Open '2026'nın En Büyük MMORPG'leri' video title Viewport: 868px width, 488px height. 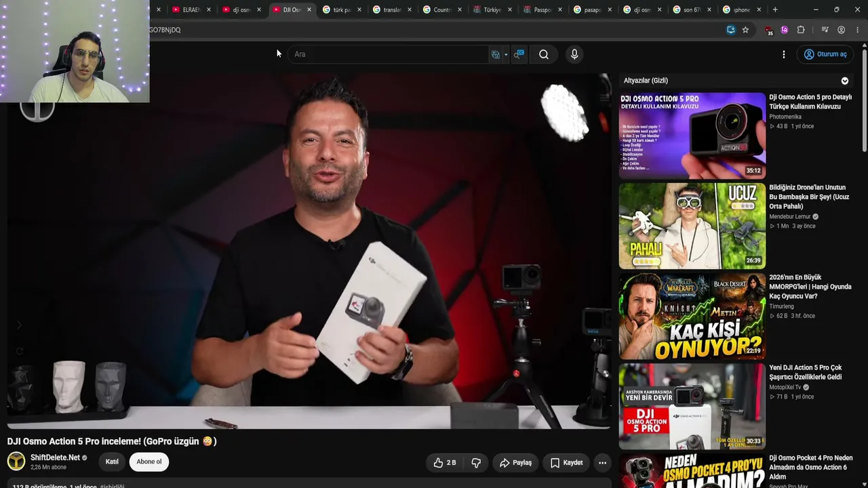click(810, 287)
